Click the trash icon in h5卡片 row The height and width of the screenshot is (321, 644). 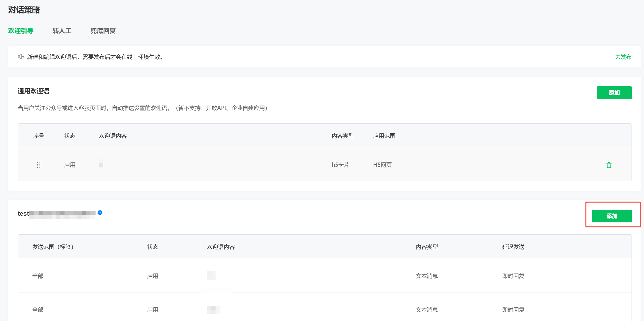coord(609,165)
